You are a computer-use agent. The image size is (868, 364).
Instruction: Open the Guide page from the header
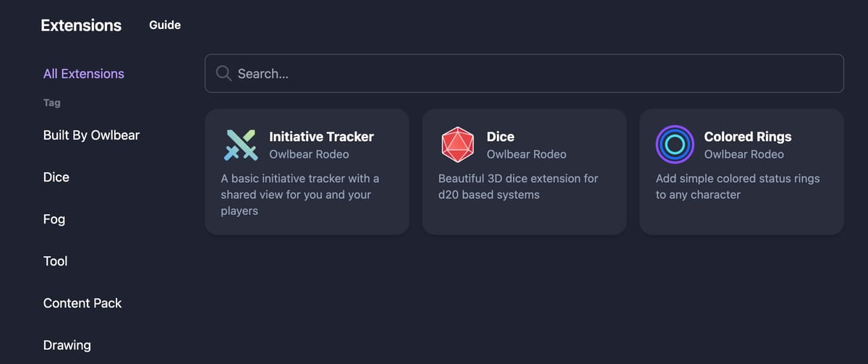coord(165,25)
